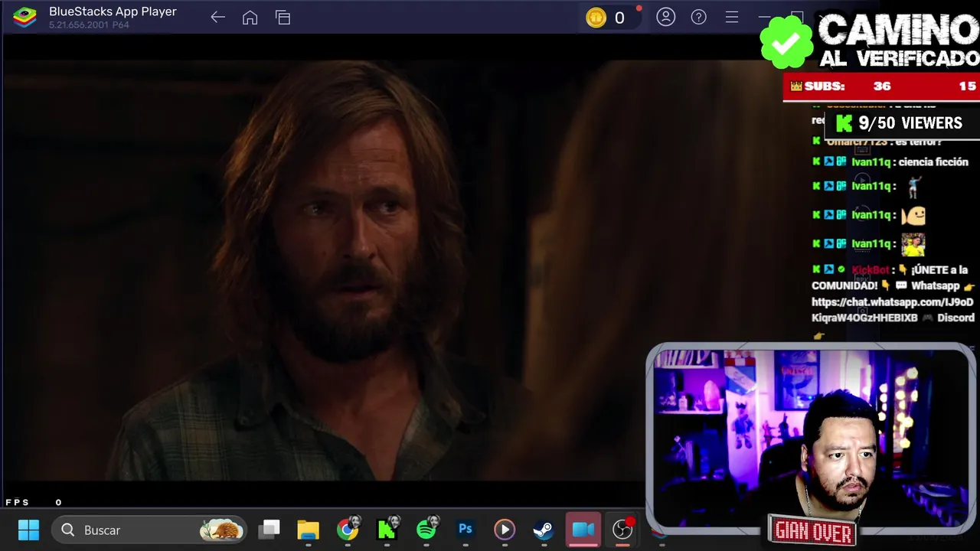The height and width of the screenshot is (551, 980).
Task: Click the WhatsApp chat link in chat
Action: (x=892, y=309)
